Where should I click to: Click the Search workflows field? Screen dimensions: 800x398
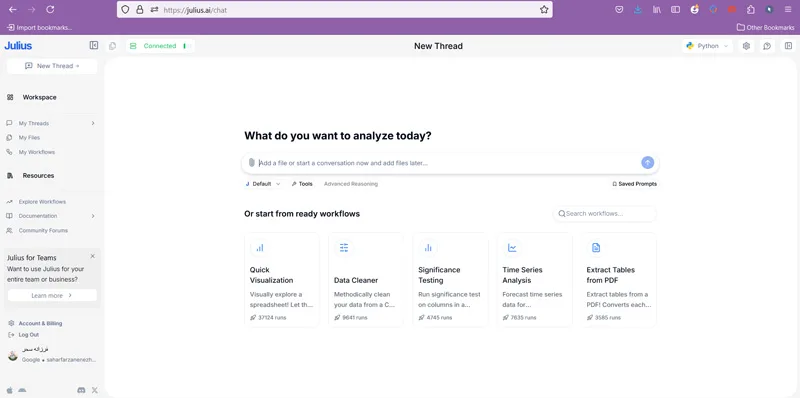click(x=605, y=214)
